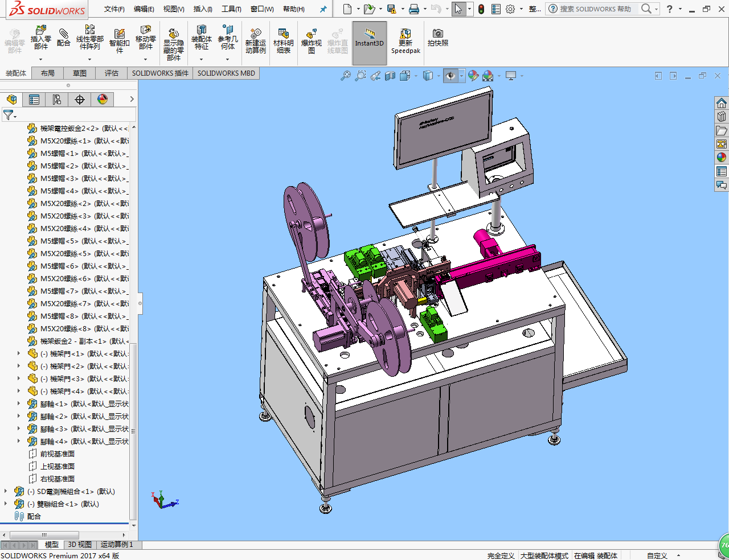Screen dimensions: 729x560
Task: Open the DisplayManager color ball tab
Action: click(103, 100)
